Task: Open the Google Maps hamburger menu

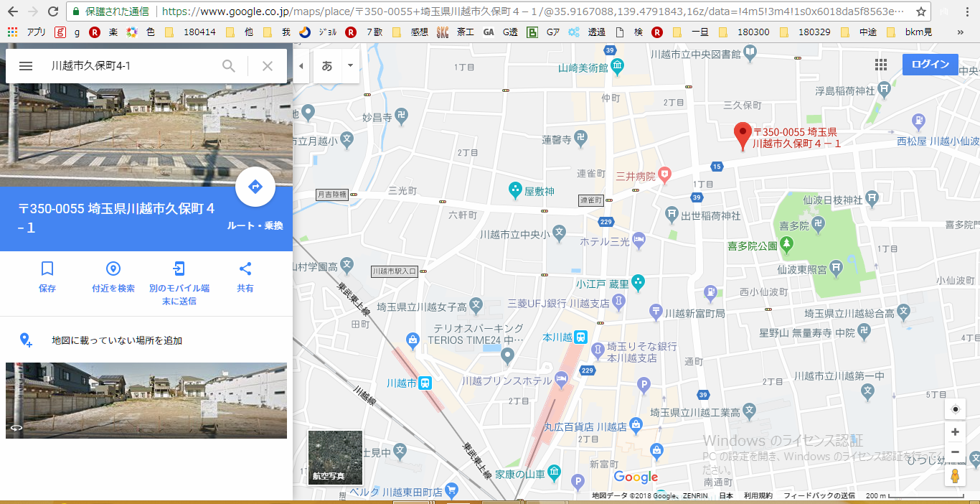Action: [26, 66]
